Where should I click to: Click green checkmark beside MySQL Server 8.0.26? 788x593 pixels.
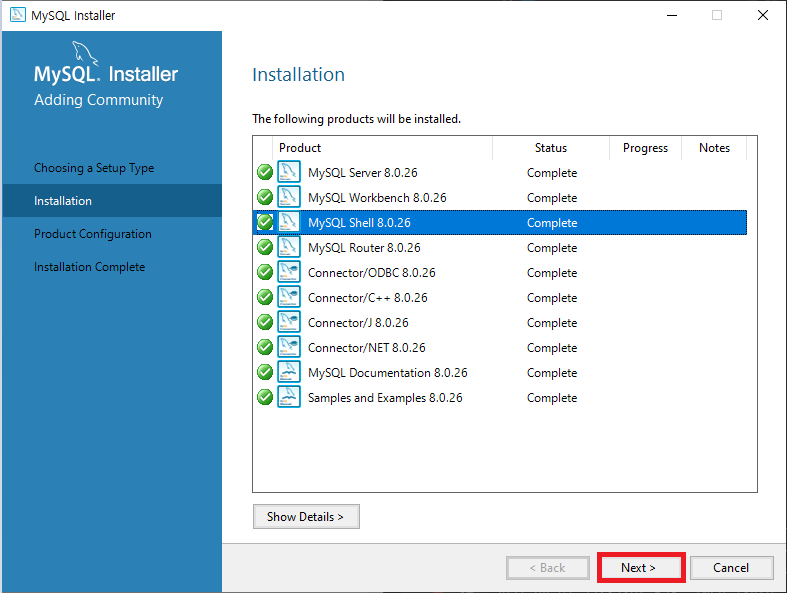pyautogui.click(x=265, y=172)
